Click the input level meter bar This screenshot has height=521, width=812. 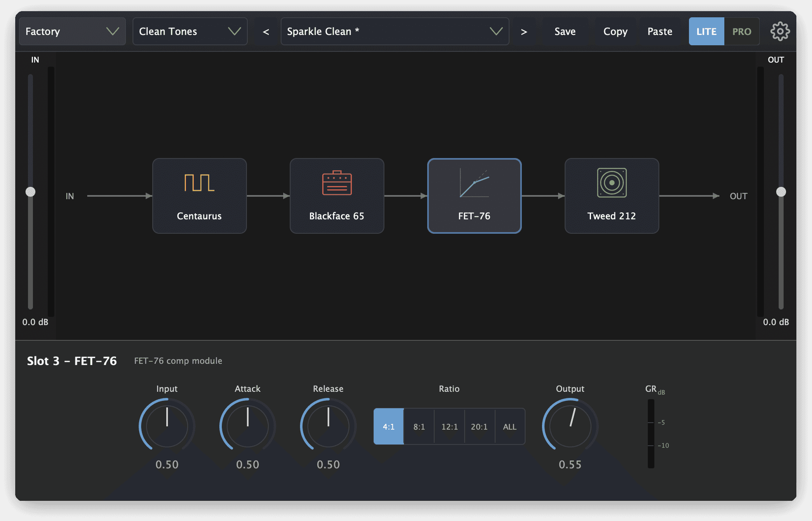click(51, 192)
